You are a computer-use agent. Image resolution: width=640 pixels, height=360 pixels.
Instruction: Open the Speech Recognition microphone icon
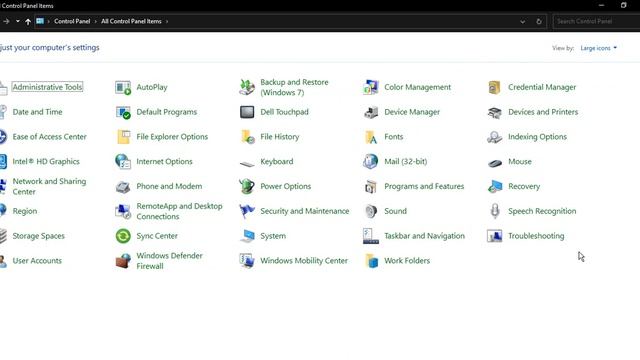point(495,211)
